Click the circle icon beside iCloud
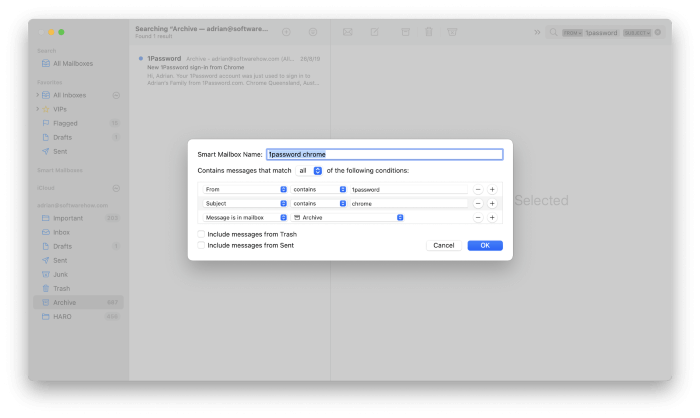Viewport: 700px width, 418px height. (116, 188)
